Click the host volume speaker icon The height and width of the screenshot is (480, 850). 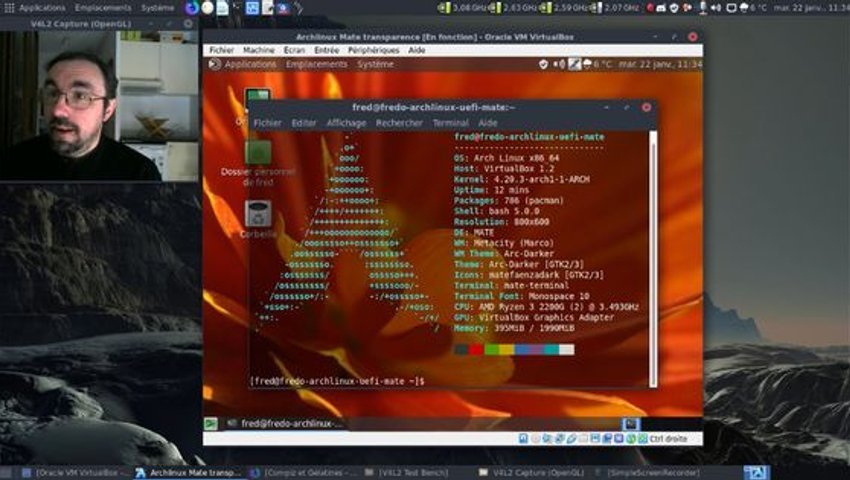[x=716, y=8]
